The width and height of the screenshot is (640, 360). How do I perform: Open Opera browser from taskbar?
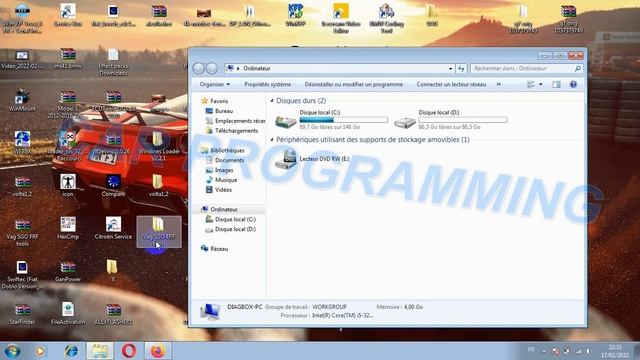129,351
